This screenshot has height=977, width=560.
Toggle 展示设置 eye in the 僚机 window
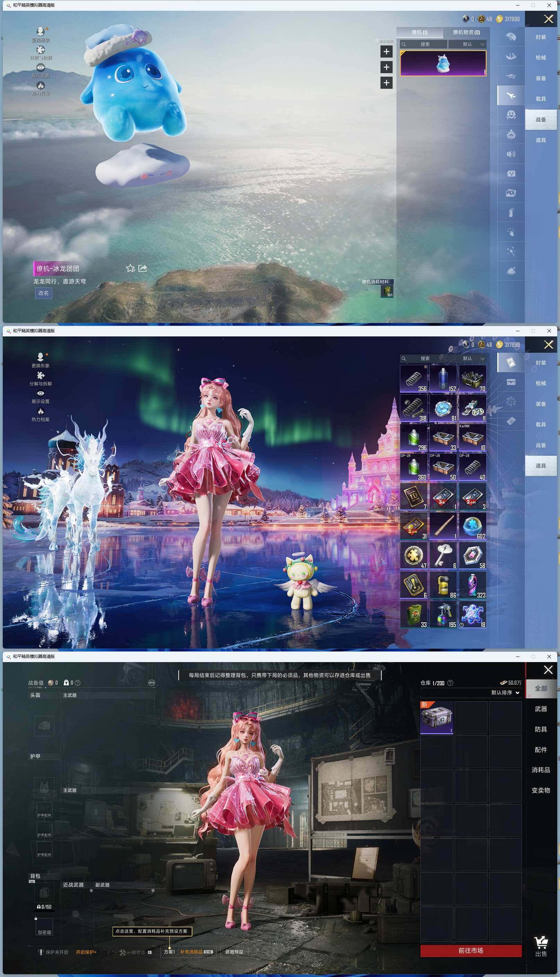(41, 67)
